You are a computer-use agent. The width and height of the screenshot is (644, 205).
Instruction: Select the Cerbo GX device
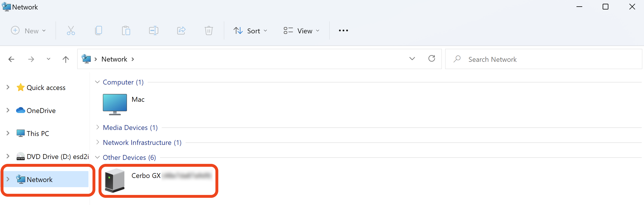[x=146, y=176]
